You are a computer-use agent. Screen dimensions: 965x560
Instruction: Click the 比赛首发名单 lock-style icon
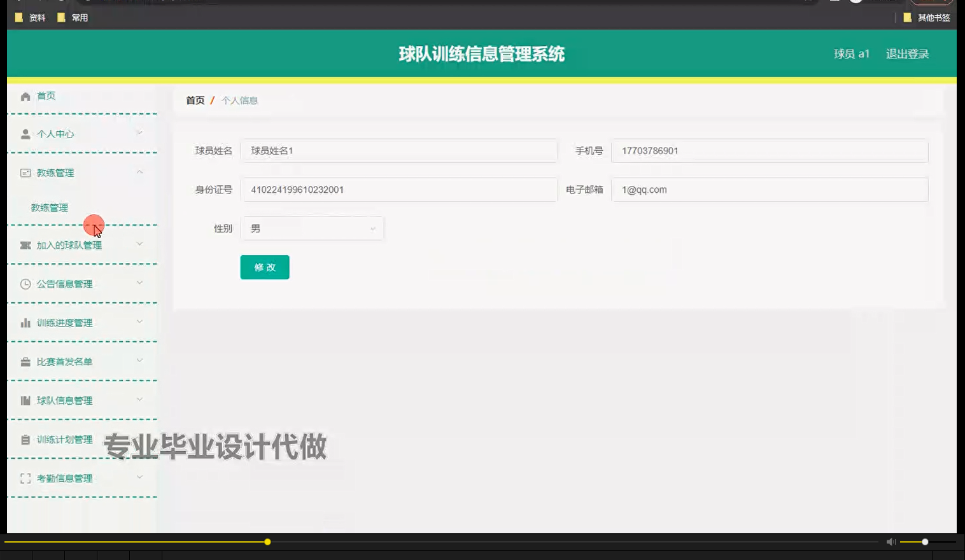click(25, 361)
